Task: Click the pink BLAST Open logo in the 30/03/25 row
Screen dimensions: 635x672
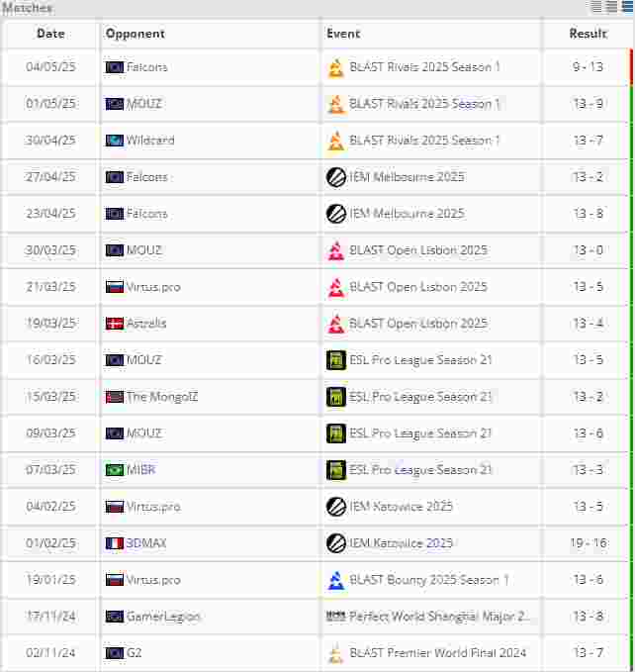Action: pos(336,250)
